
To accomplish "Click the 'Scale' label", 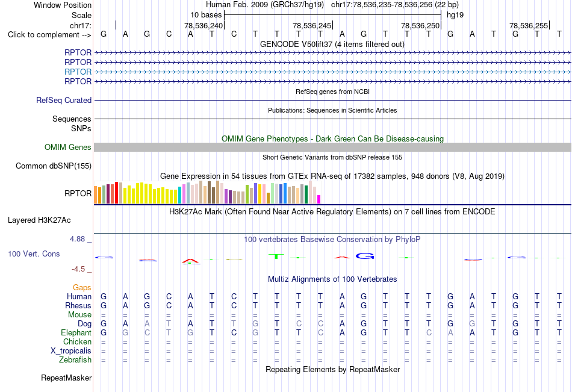I will pyautogui.click(x=81, y=15).
